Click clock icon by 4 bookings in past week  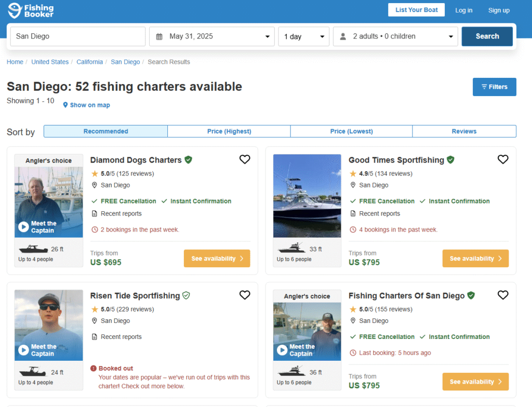coord(353,229)
